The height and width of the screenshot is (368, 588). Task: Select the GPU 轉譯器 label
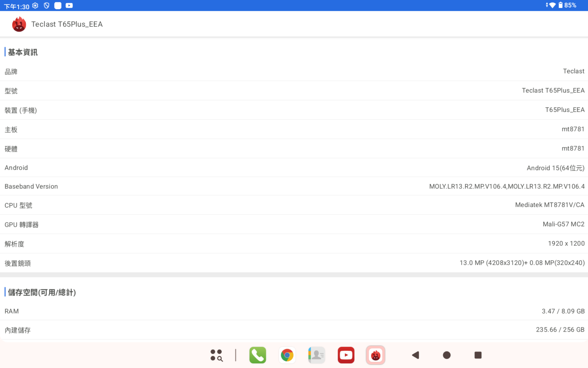(x=21, y=225)
